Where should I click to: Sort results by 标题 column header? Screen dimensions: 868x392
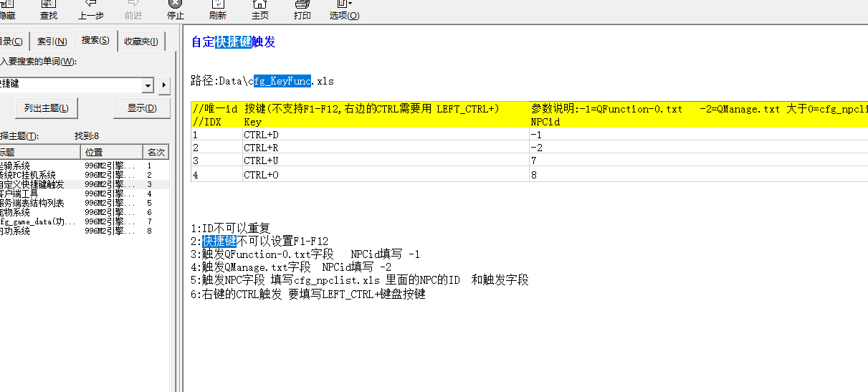click(x=39, y=152)
